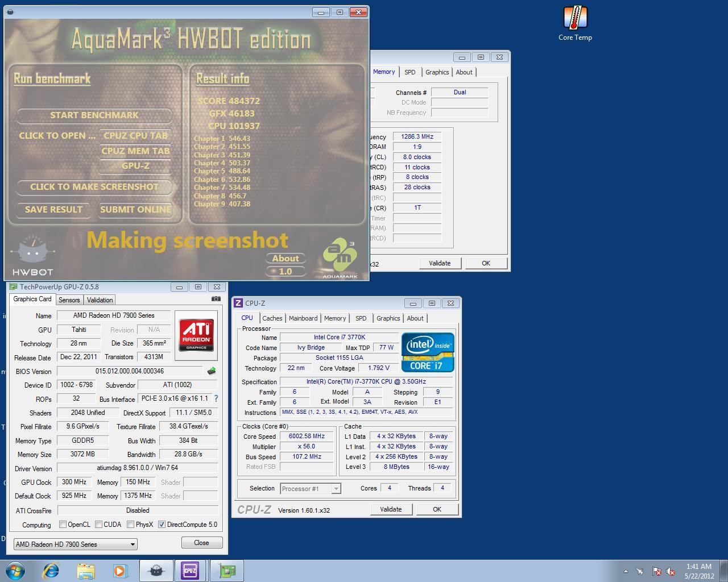Show hidden tray icons arrow
The width and height of the screenshot is (728, 582).
click(626, 571)
